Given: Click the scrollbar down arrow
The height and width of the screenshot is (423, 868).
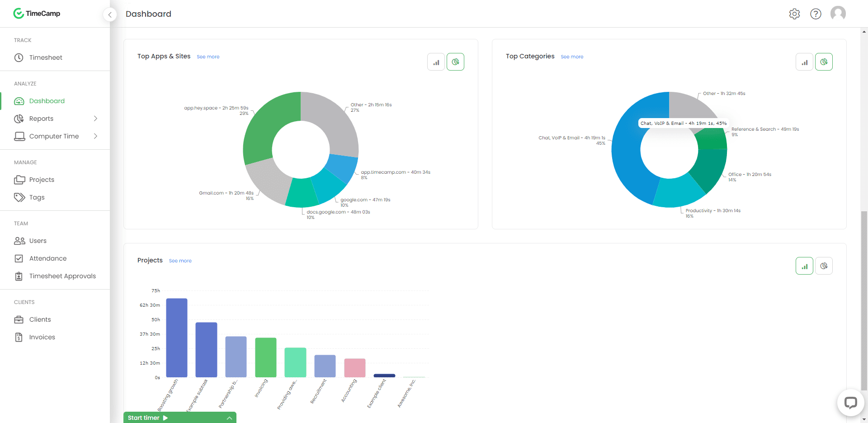Looking at the screenshot, I should coord(864,419).
